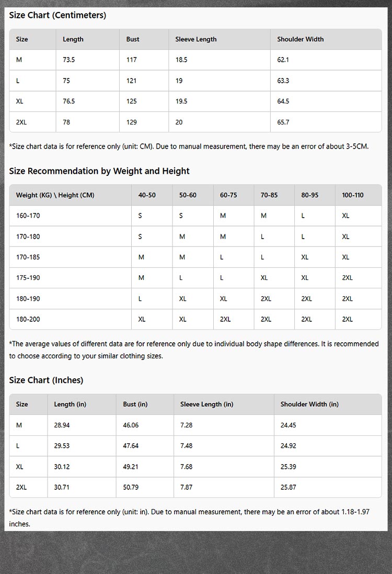This screenshot has height=574, width=392.
Task: Select the Bust (in) column header
Action: click(135, 404)
